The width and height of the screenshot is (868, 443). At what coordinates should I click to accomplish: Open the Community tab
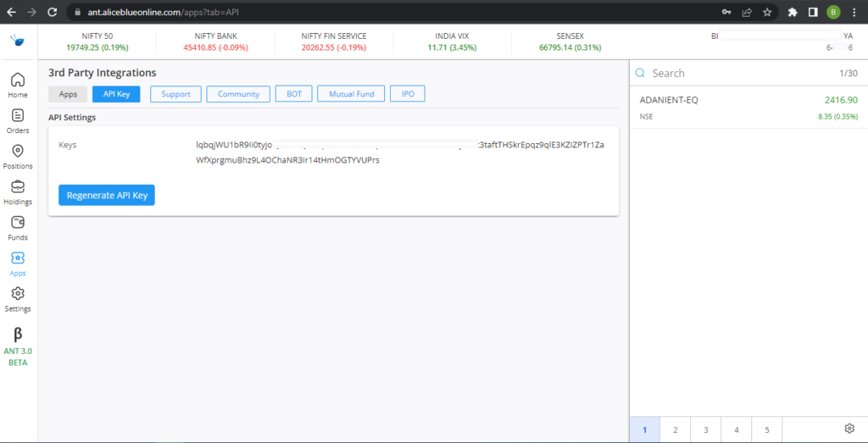click(238, 94)
